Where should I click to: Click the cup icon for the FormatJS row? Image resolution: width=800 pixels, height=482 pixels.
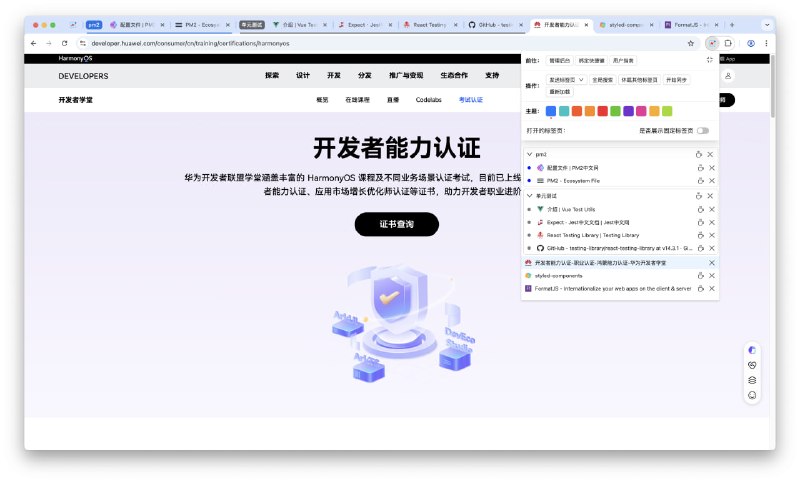point(701,289)
